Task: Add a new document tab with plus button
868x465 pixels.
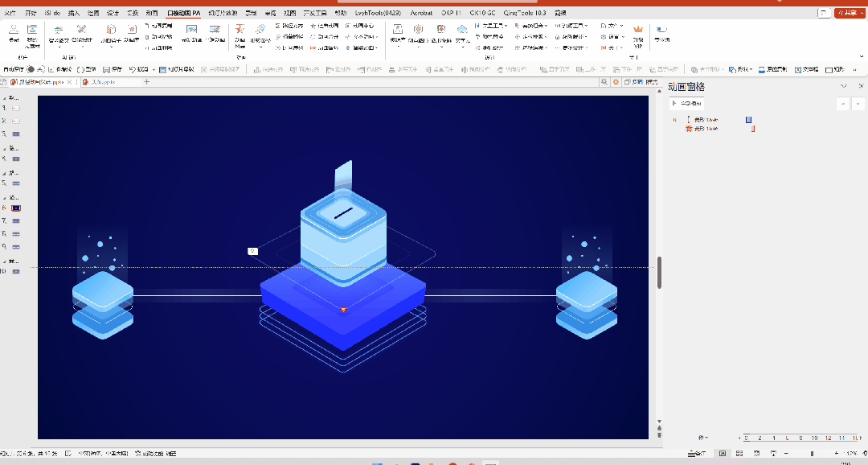Action: point(147,82)
